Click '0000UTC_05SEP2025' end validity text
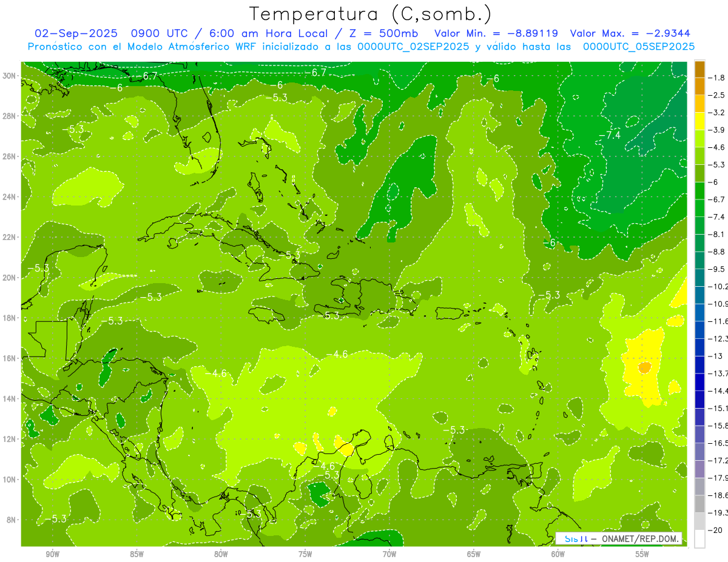728x562 pixels. [x=639, y=46]
